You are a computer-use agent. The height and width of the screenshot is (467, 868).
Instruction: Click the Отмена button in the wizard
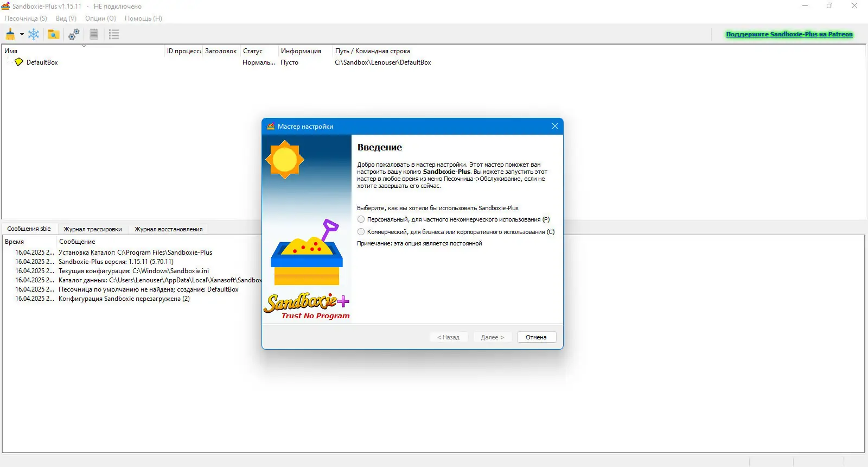tap(536, 337)
